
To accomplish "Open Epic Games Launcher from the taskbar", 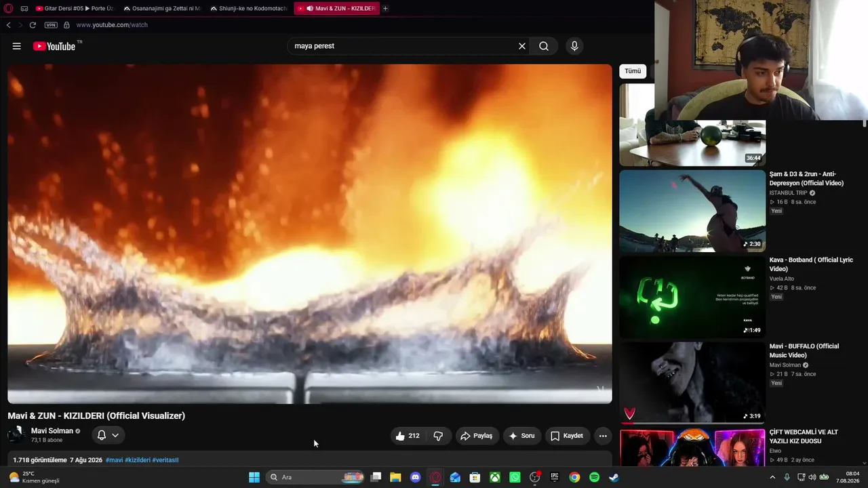I will (555, 477).
